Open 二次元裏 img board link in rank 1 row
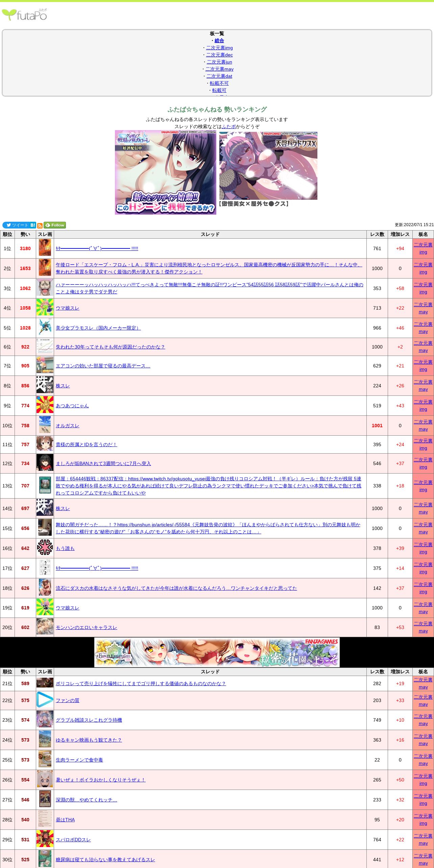 pyautogui.click(x=423, y=248)
